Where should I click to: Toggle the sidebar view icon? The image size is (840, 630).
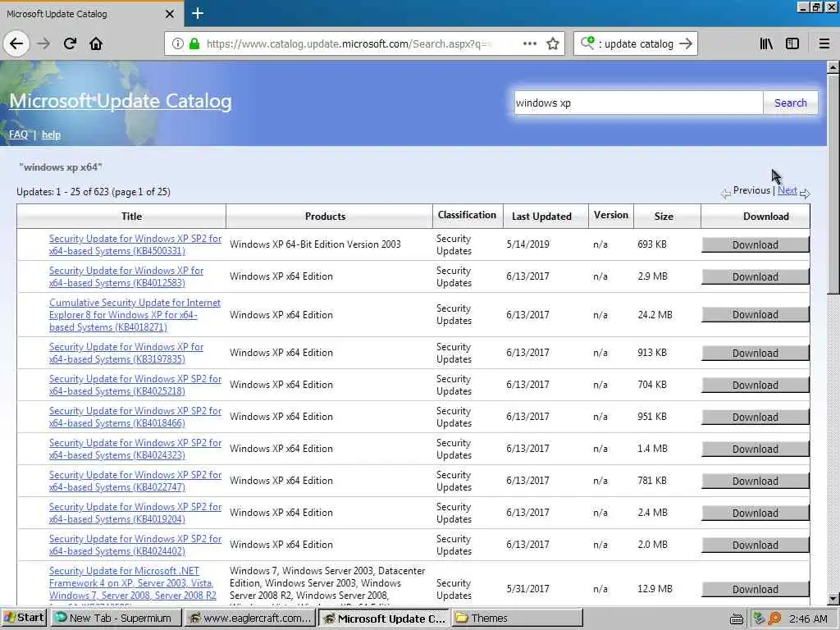click(x=792, y=43)
